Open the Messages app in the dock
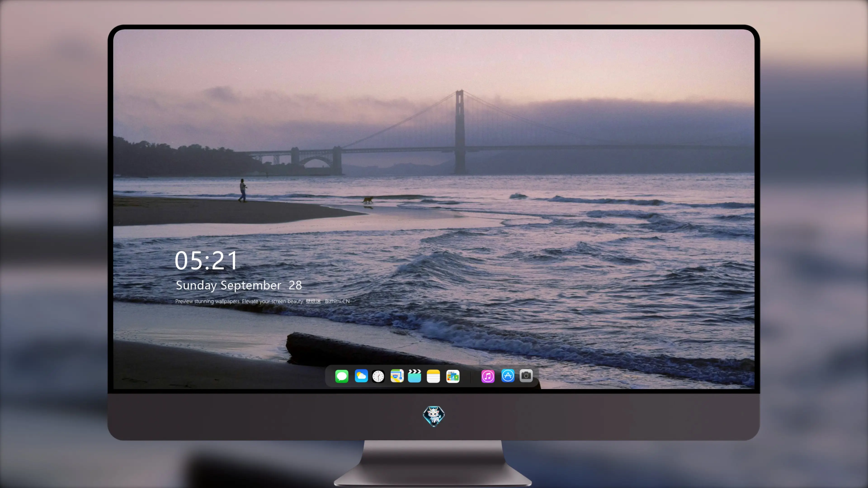 pyautogui.click(x=342, y=376)
